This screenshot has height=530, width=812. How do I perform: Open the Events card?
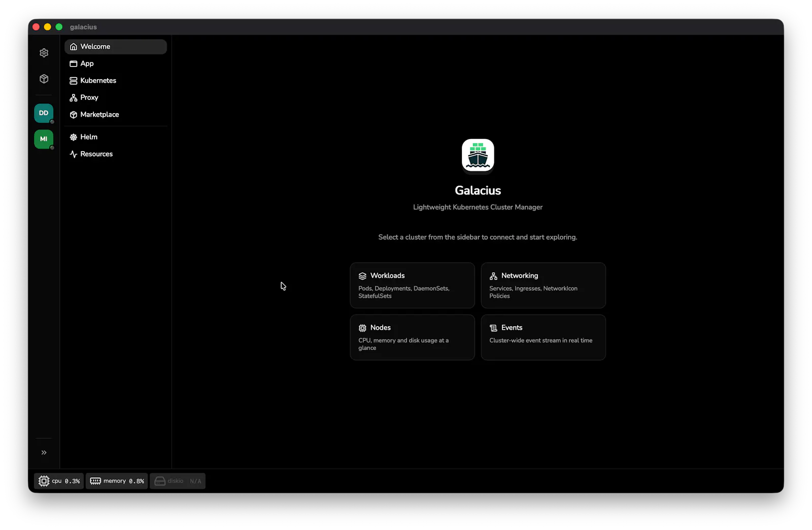[x=544, y=337]
